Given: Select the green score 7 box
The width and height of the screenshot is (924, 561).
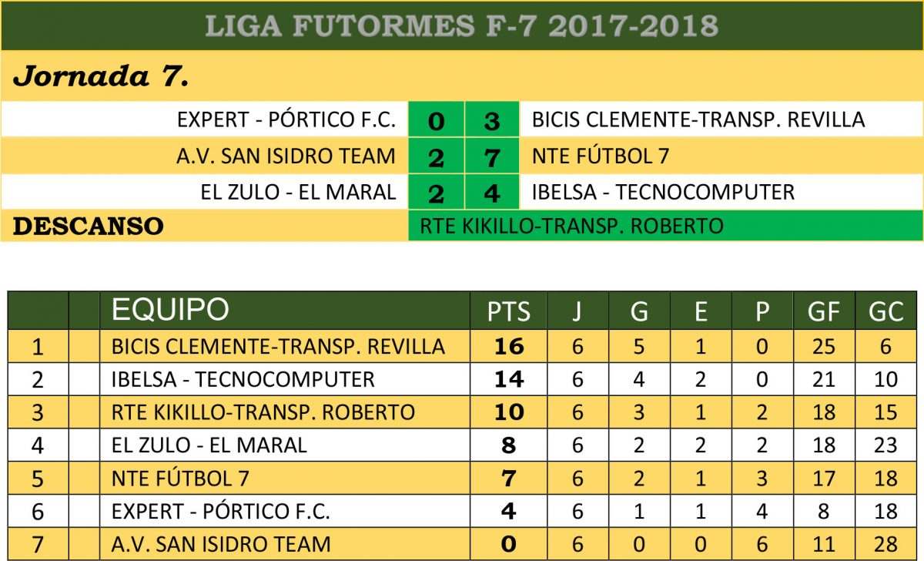Looking at the screenshot, I should [492, 156].
